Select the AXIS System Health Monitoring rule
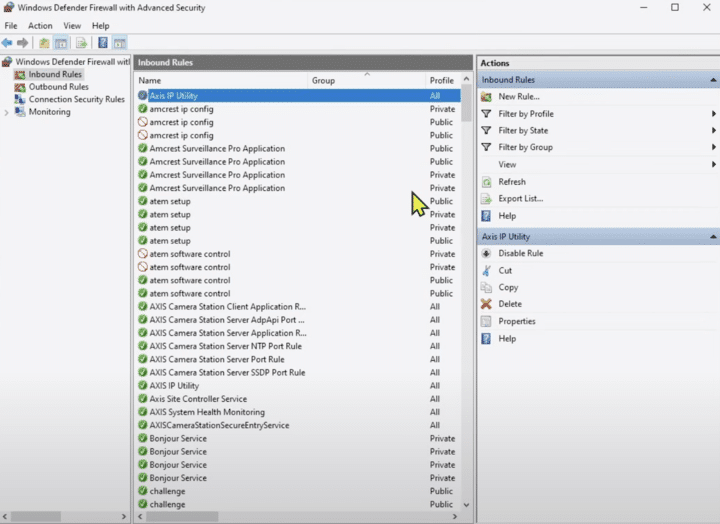This screenshot has height=524, width=720. coord(207,412)
